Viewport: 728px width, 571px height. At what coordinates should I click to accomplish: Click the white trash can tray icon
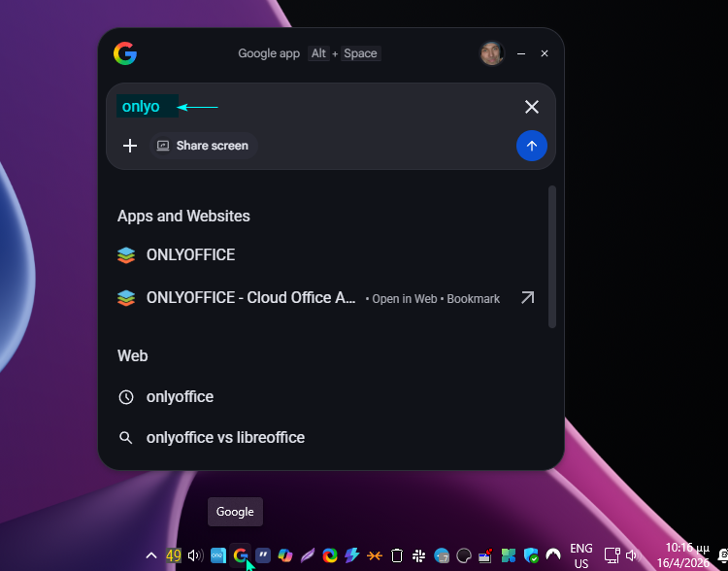click(397, 555)
